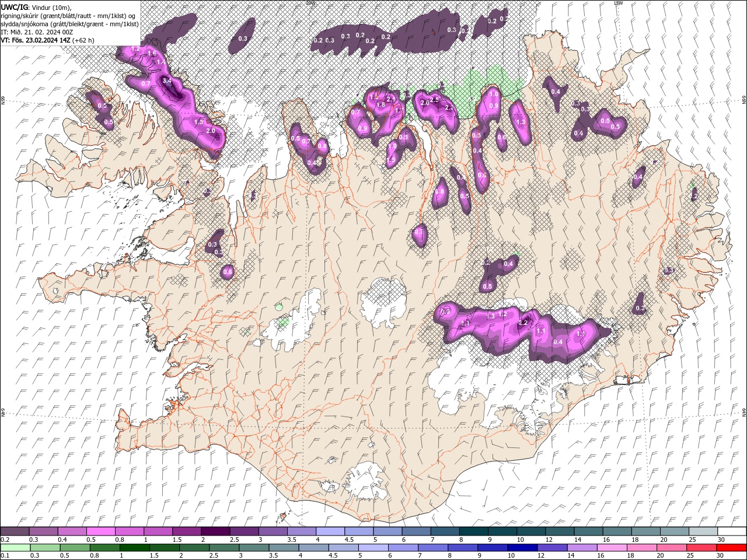The height and width of the screenshot is (560, 747).
Task: Click the '12' label on the snow legend row
Action: [x=549, y=540]
